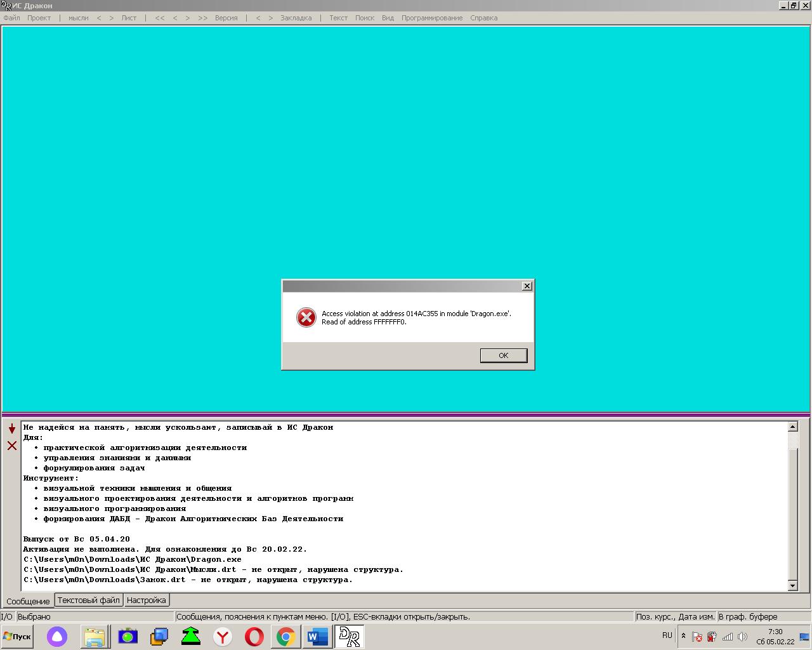Switch to the Настройка tab
The width and height of the screenshot is (812, 650).
coord(146,600)
